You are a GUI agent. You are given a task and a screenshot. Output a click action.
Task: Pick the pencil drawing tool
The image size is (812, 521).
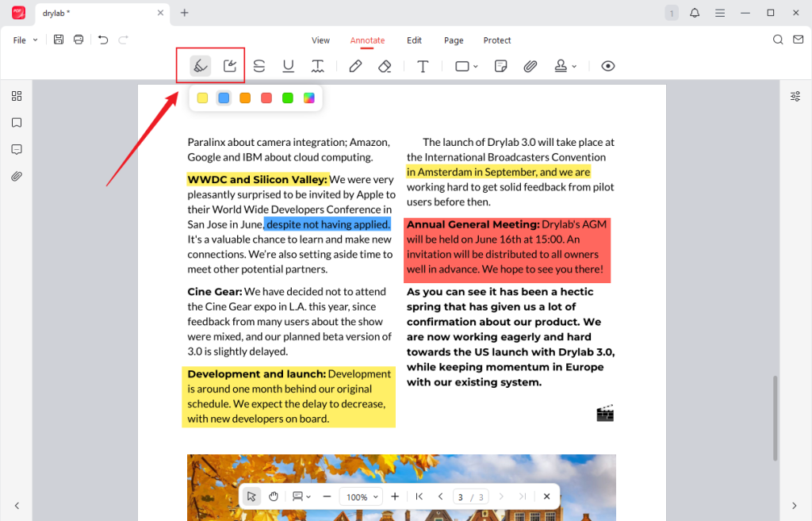(355, 66)
